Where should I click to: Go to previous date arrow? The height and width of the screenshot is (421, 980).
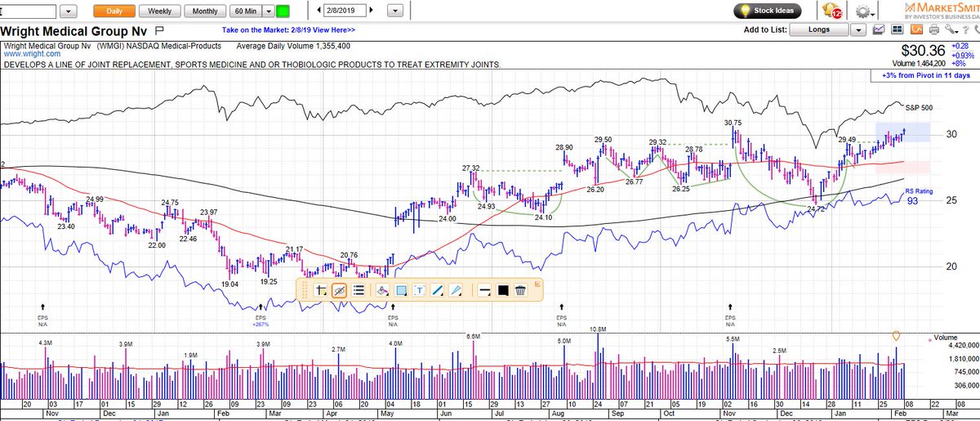(318, 11)
